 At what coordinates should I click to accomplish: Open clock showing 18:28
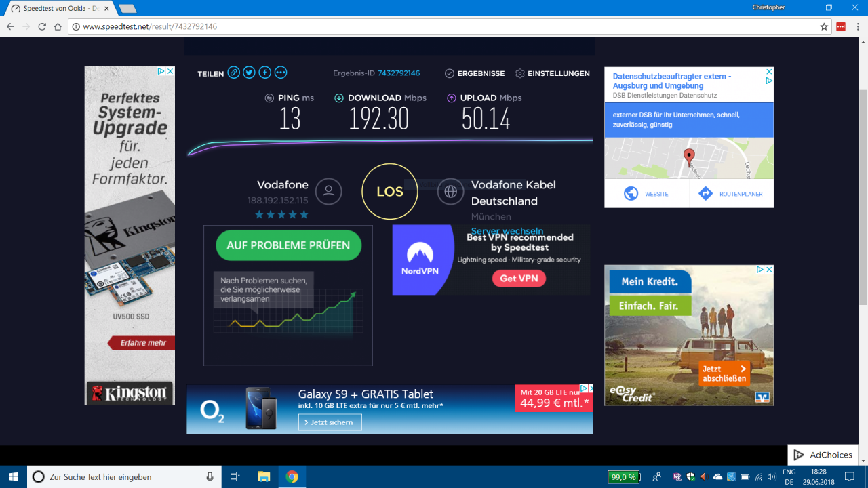click(818, 476)
